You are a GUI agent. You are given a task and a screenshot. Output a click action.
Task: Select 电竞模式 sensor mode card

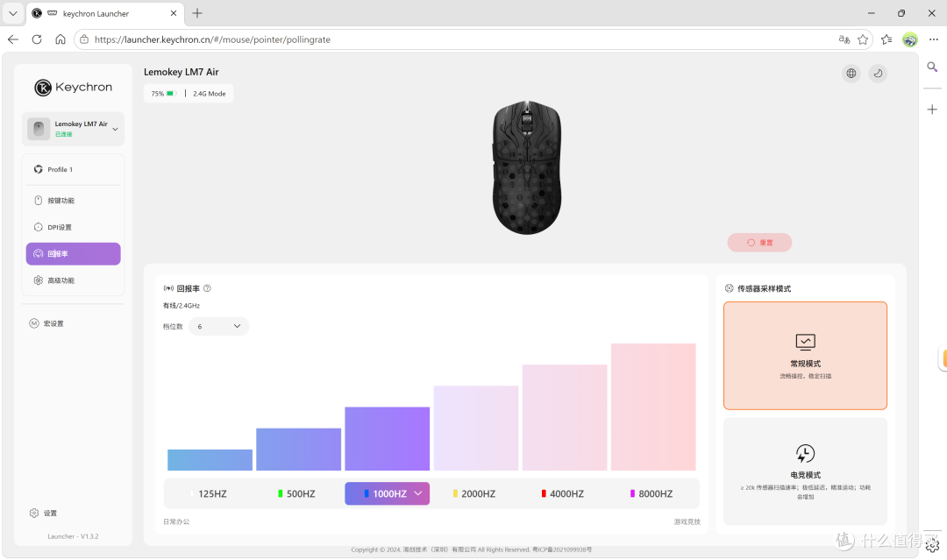(x=805, y=471)
